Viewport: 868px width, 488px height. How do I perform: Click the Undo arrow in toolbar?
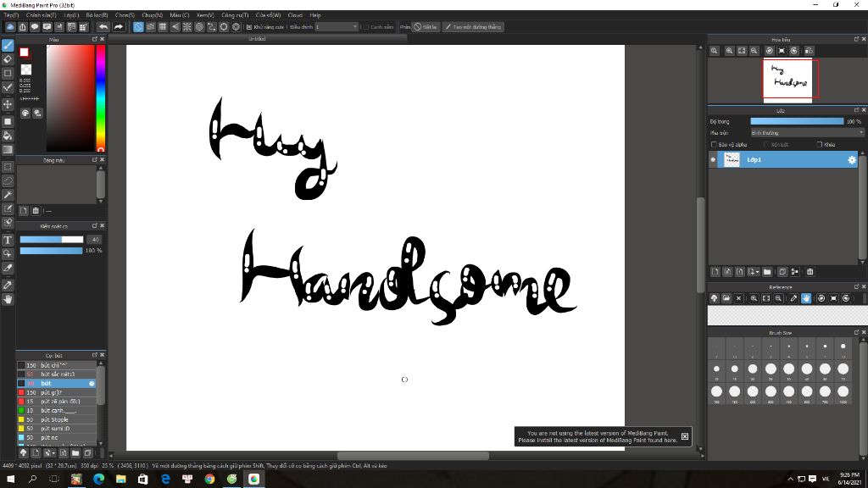click(x=103, y=26)
